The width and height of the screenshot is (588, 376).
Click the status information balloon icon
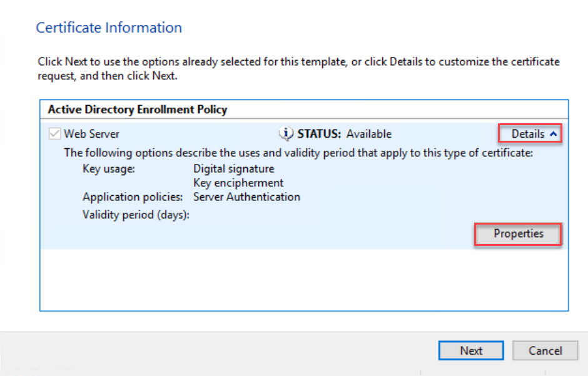(286, 133)
